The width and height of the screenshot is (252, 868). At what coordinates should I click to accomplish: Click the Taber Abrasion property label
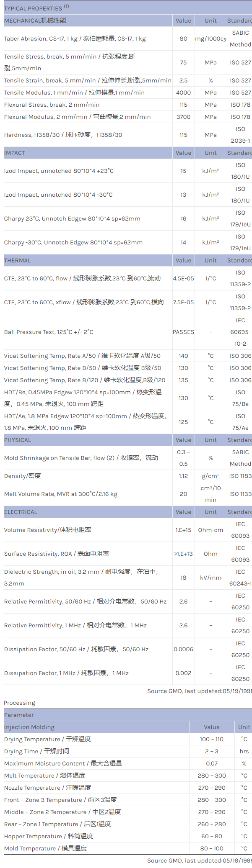click(75, 39)
